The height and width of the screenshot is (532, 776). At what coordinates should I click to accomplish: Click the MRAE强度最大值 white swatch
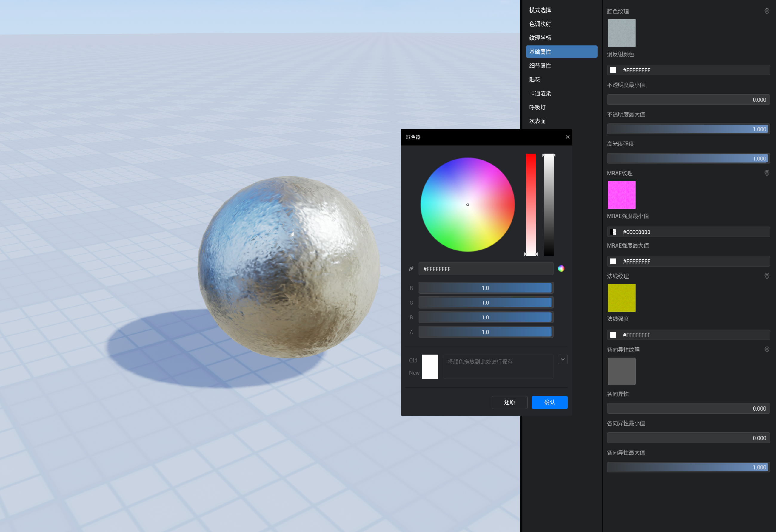point(613,261)
